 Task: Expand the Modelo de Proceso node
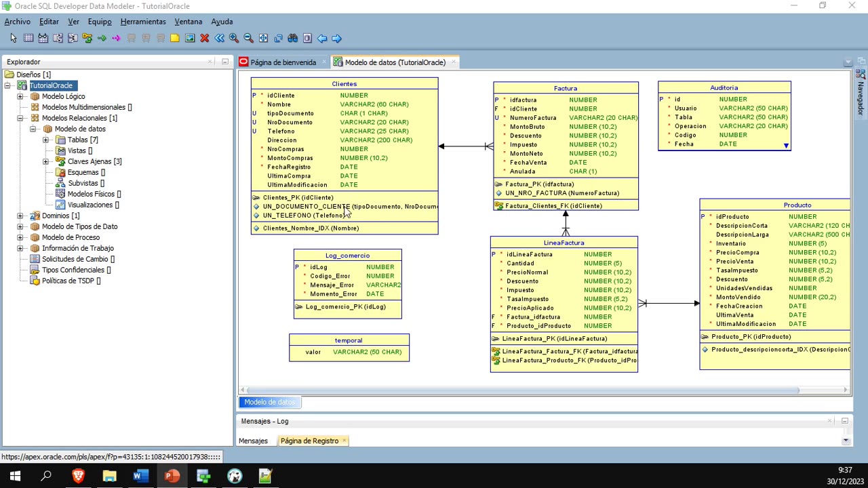coord(20,237)
